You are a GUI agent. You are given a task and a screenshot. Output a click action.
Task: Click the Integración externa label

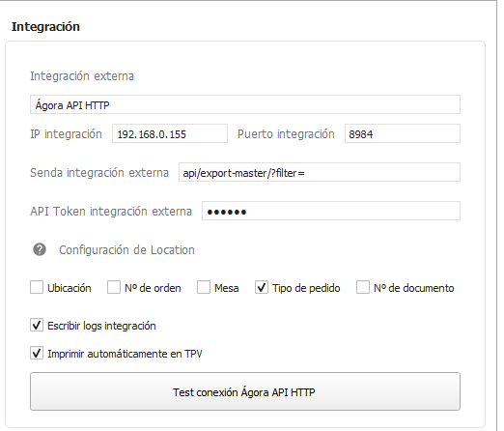82,76
